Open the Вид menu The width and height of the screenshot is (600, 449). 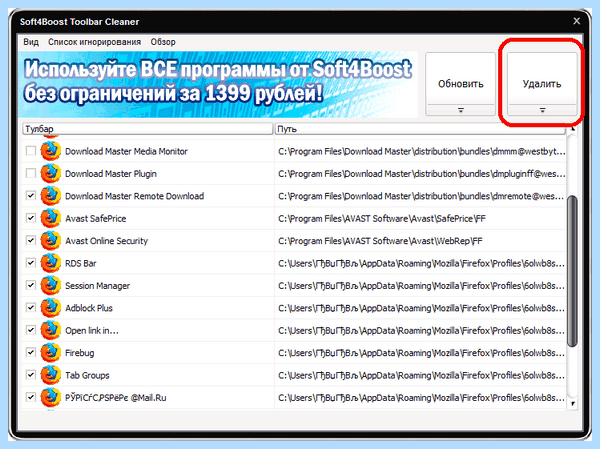(31, 42)
